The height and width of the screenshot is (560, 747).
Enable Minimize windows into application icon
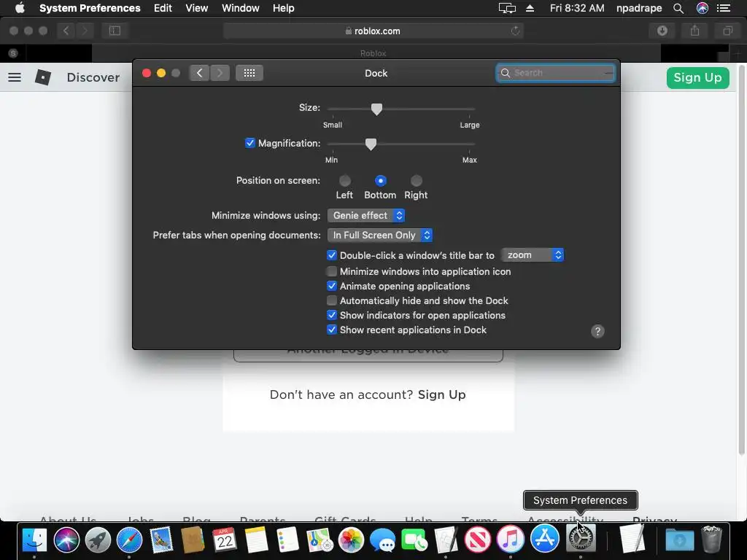click(332, 271)
